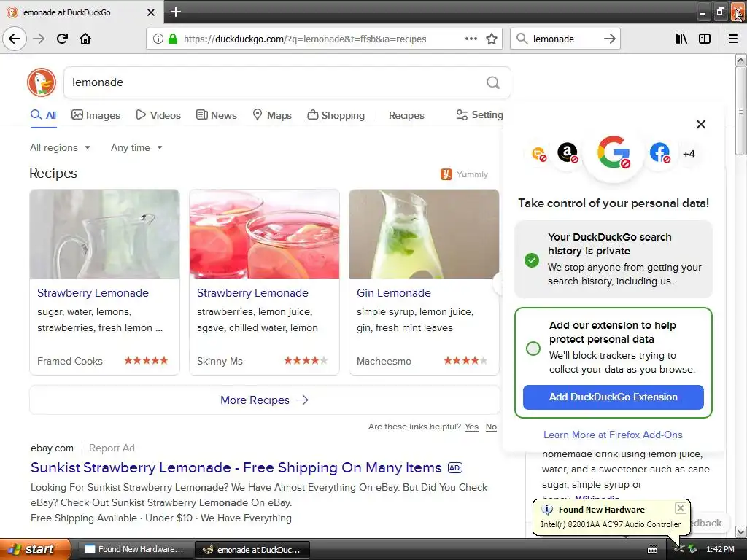
Task: Click the Macheesmo source name
Action: click(x=384, y=361)
